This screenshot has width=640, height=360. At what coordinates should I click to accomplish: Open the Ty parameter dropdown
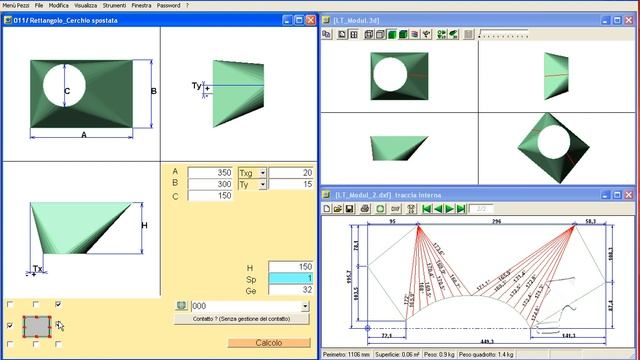(x=262, y=184)
